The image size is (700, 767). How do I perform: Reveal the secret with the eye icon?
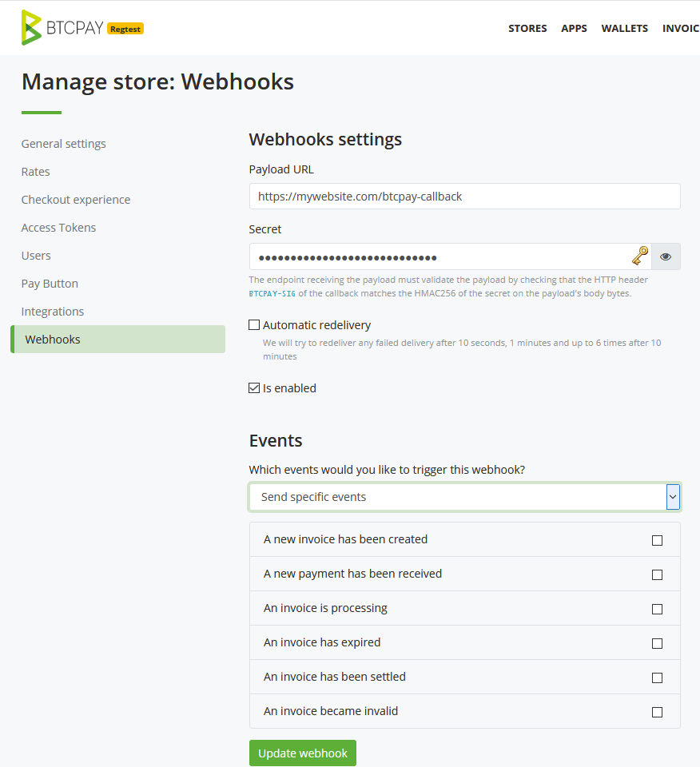[x=666, y=256]
